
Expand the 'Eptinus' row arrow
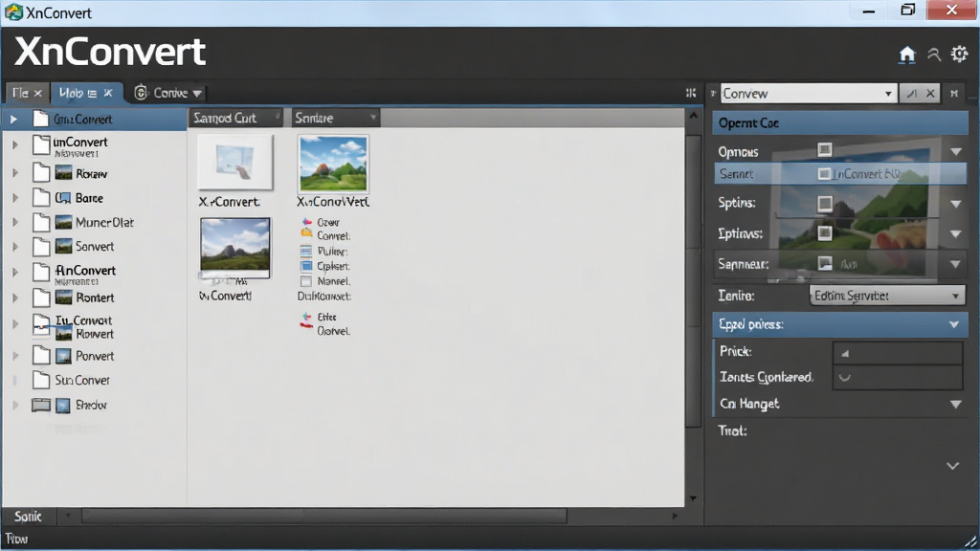[956, 233]
